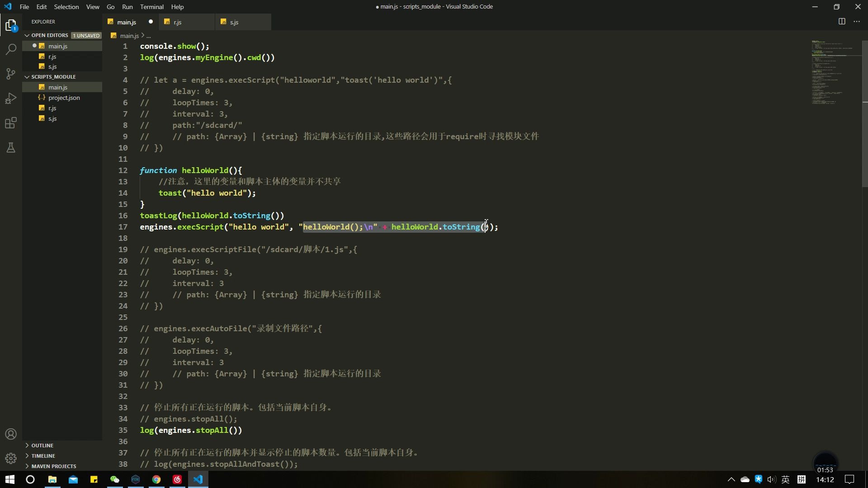Screen dimensions: 868x488
Task: Expand the Maven Projects panel
Action: point(53,466)
